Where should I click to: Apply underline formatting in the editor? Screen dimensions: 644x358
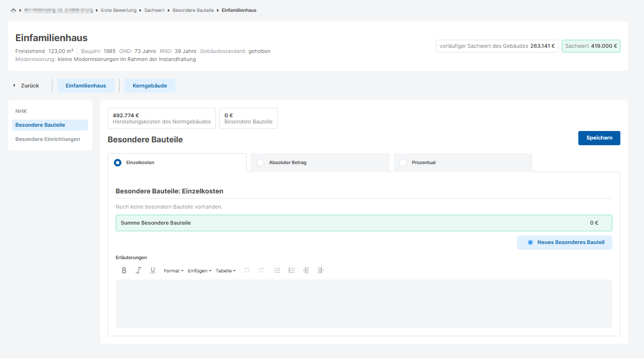[x=153, y=271]
